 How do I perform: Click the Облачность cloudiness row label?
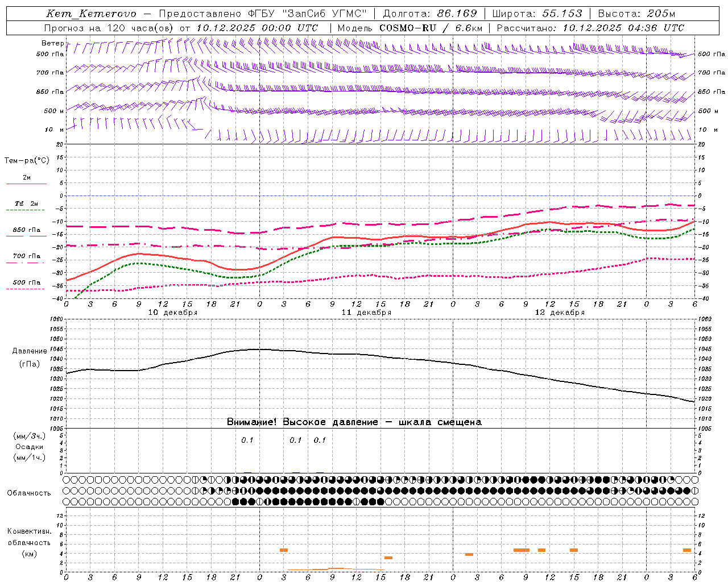point(29,493)
